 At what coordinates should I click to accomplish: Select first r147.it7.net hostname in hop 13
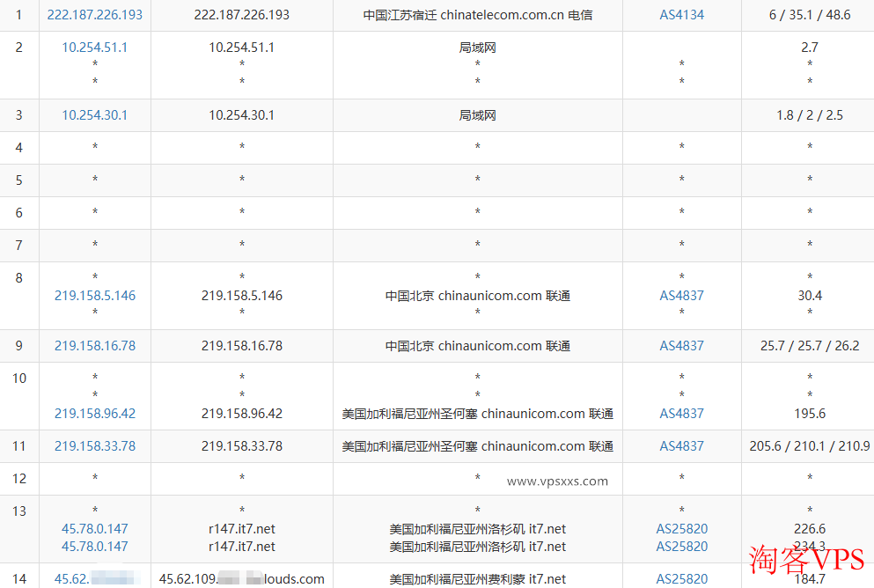242,529
